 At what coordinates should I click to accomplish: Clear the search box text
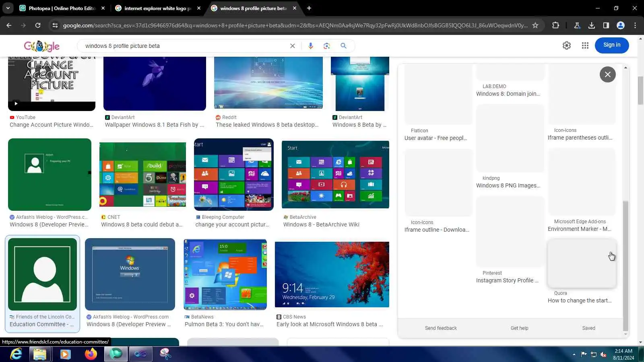click(293, 46)
